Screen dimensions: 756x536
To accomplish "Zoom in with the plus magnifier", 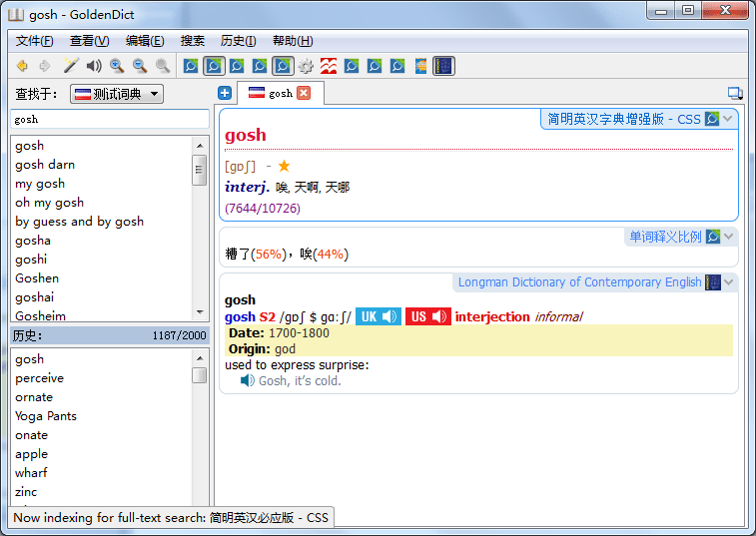I will [x=117, y=66].
